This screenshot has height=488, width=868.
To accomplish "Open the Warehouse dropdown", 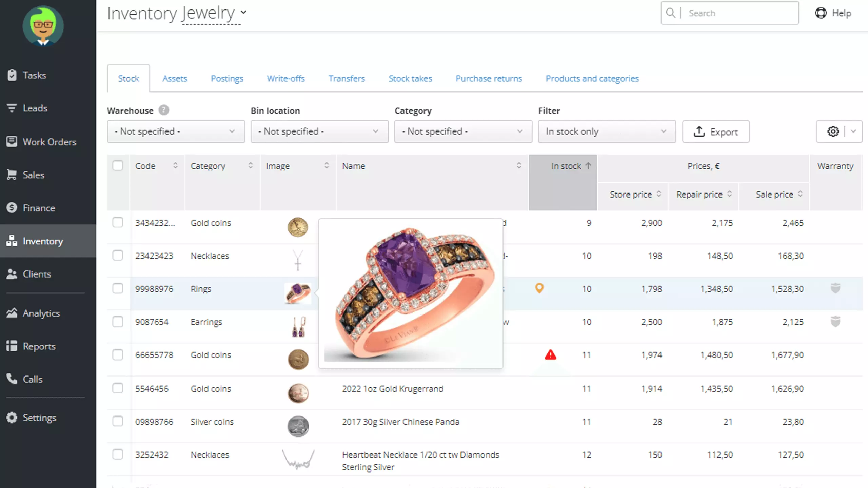I will 175,131.
